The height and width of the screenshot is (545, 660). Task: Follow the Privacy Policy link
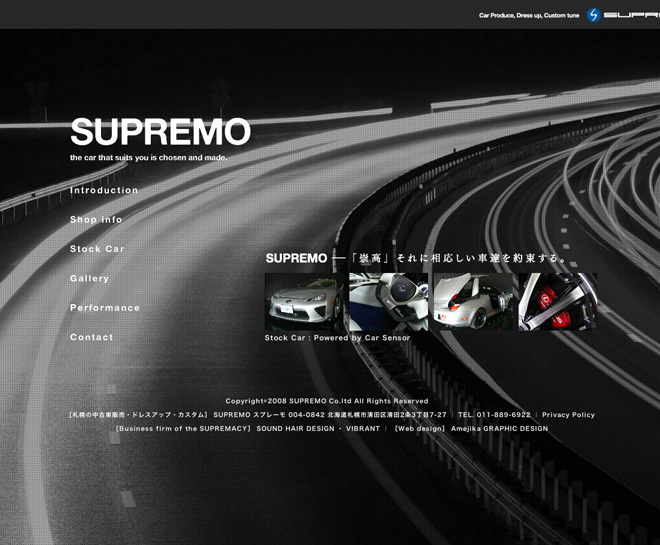568,415
